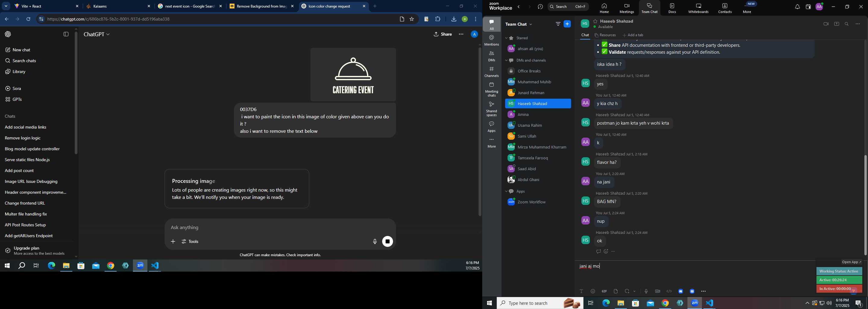Start a video meeting with Haseeb Shahzad
Screen dimensions: 868x309
(x=826, y=24)
